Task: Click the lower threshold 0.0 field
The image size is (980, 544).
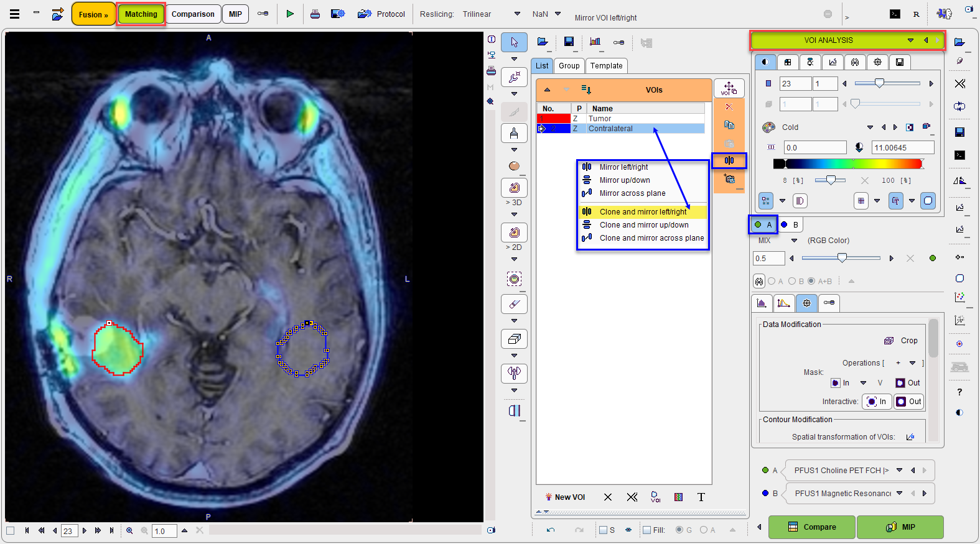Action: click(815, 147)
